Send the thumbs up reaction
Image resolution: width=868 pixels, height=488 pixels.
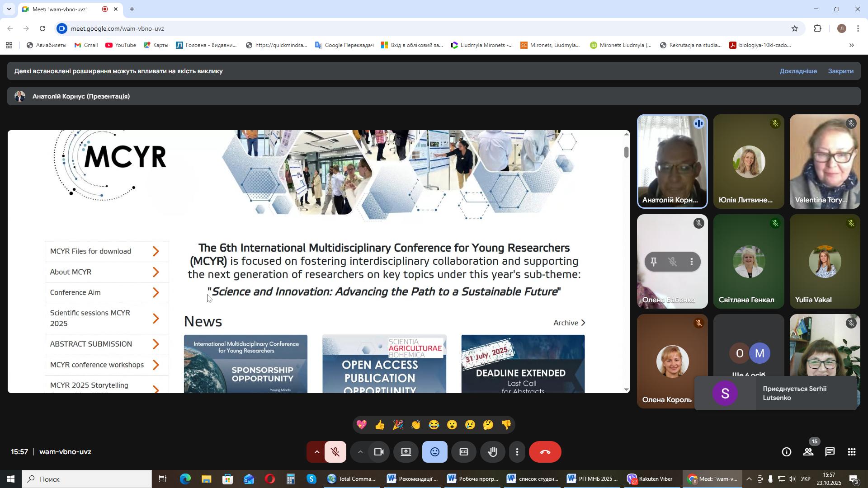click(379, 425)
